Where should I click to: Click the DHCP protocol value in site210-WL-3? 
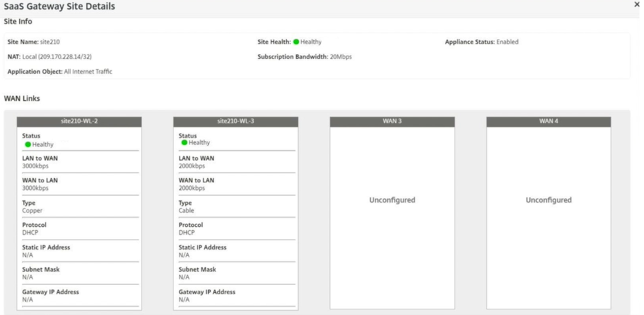pyautogui.click(x=187, y=233)
